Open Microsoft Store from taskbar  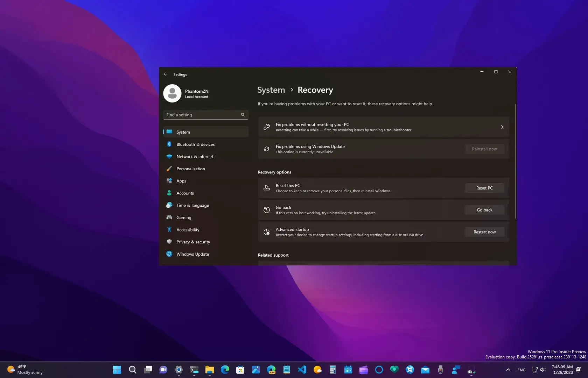coord(240,370)
